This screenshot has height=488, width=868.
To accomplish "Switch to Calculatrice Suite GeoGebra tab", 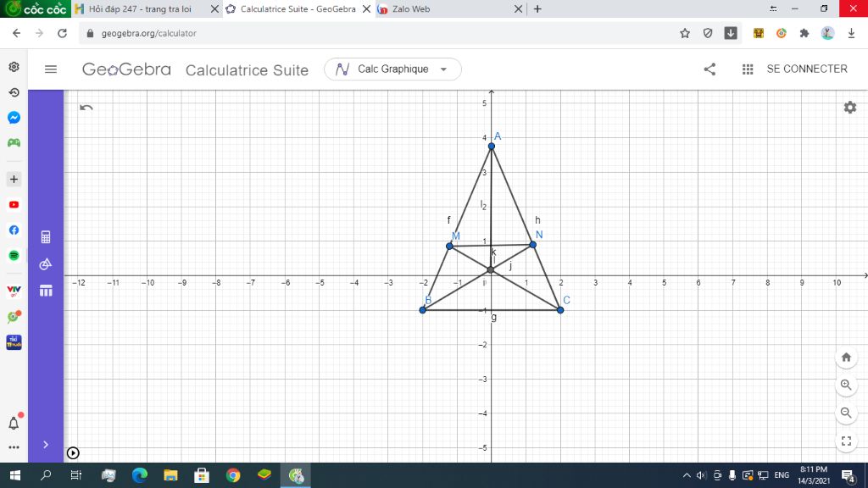I will pos(298,8).
